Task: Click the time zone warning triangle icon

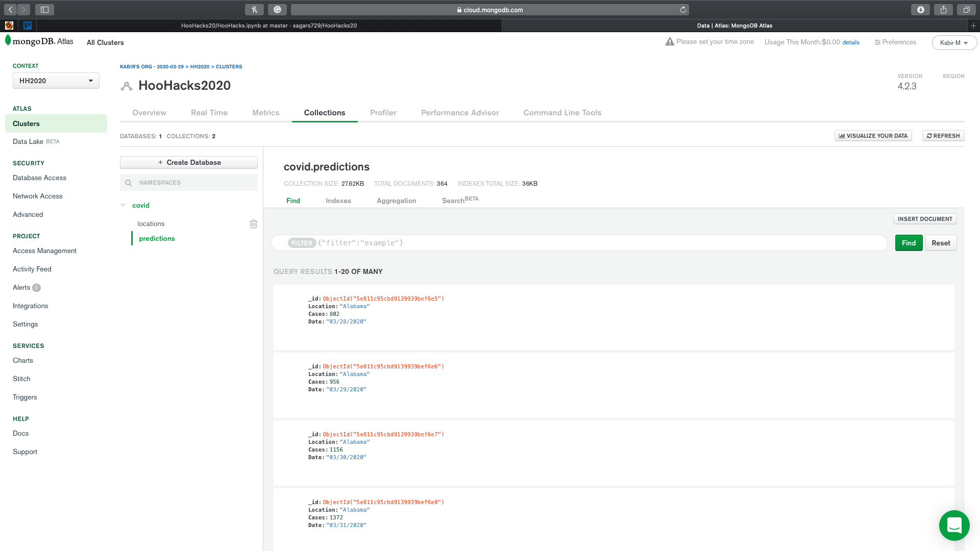Action: (670, 42)
